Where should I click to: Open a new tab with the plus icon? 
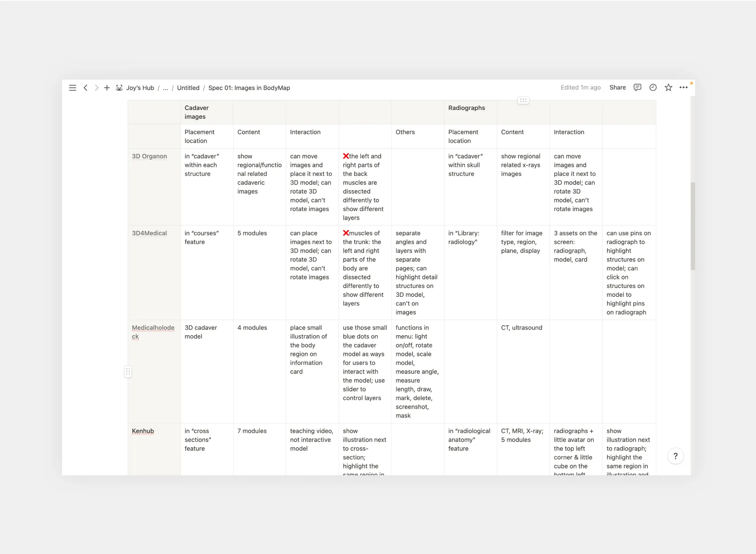(x=107, y=88)
